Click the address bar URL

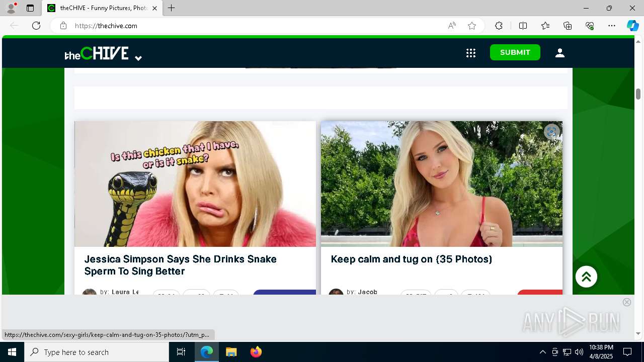tap(106, 26)
